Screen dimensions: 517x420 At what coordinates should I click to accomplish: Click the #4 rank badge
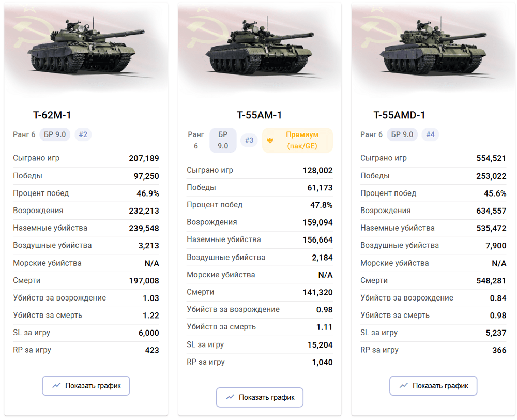pyautogui.click(x=430, y=134)
